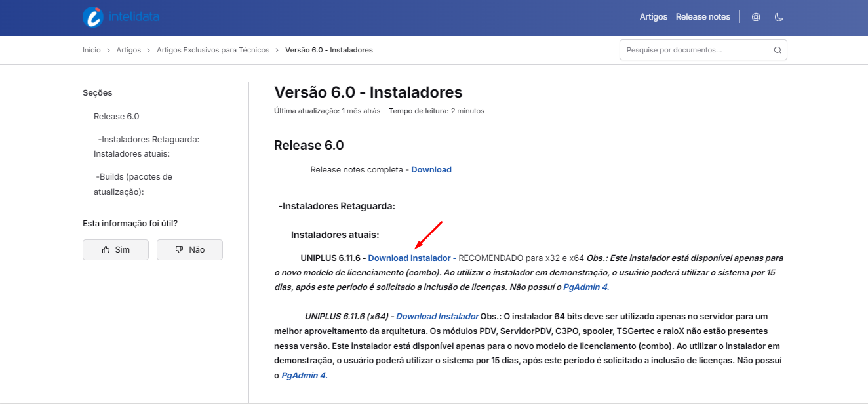Go to Início breadcrumb

(92, 50)
